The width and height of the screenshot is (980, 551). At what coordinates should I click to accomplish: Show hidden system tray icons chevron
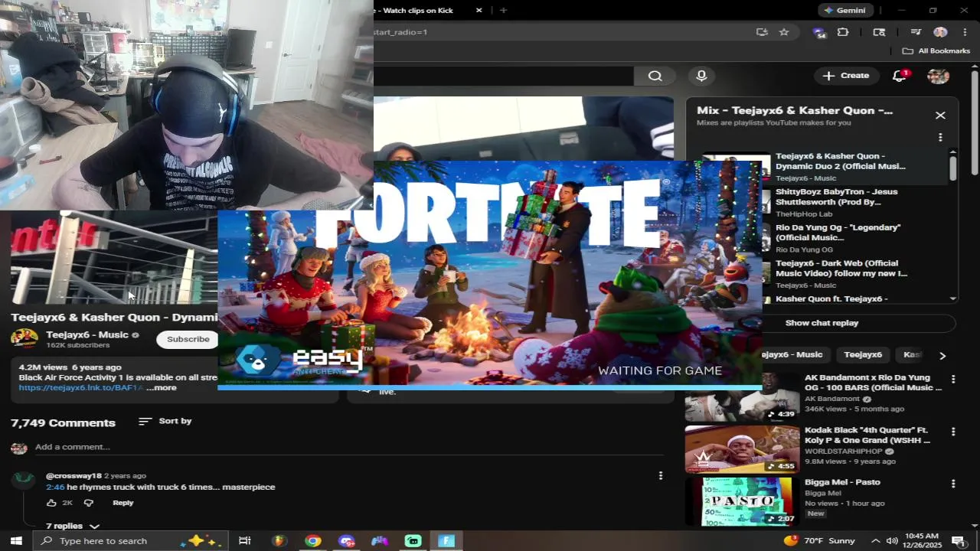875,541
